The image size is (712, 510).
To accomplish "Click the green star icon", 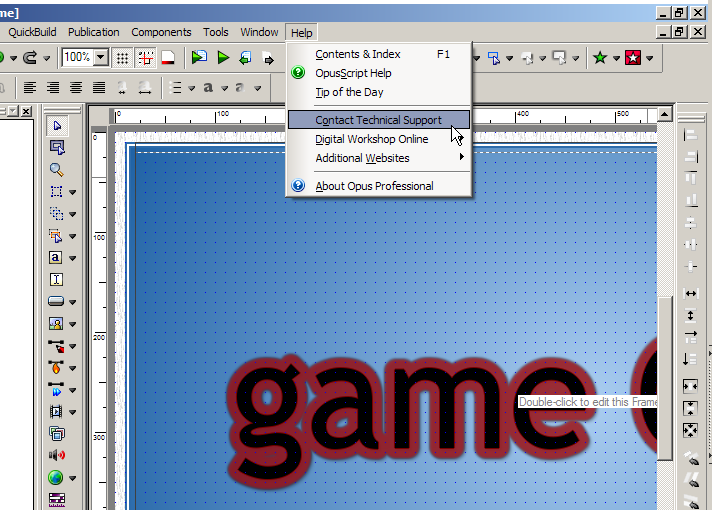I will coord(600,58).
